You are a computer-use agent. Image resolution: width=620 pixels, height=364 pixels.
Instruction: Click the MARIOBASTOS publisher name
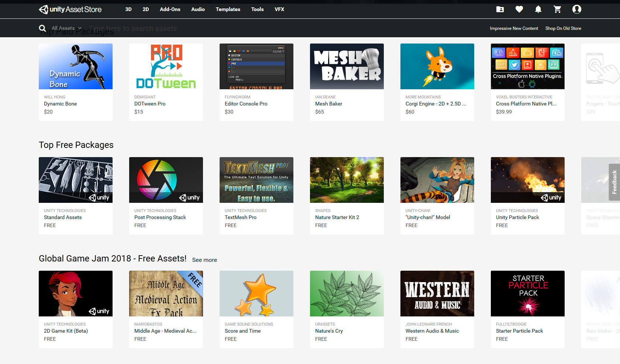click(148, 325)
